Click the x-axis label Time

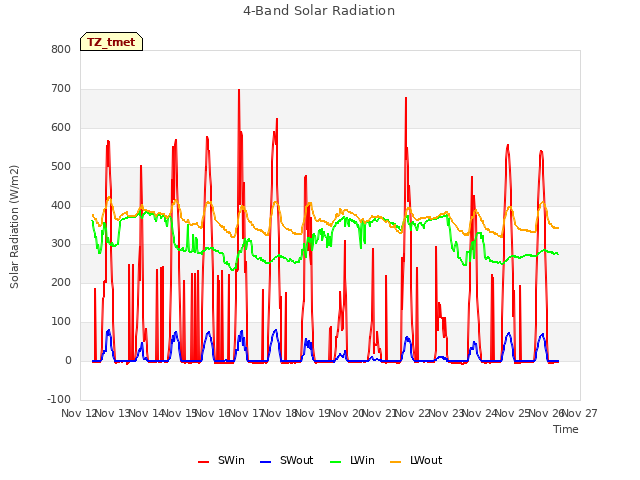pos(566,429)
